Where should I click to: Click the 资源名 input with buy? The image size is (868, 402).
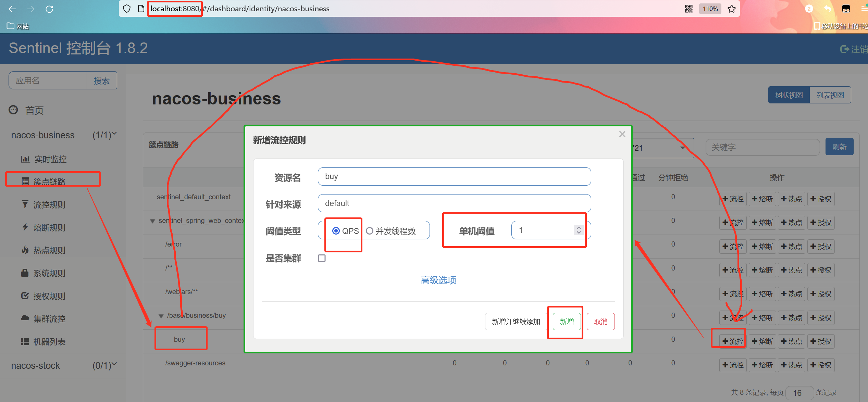pos(454,176)
